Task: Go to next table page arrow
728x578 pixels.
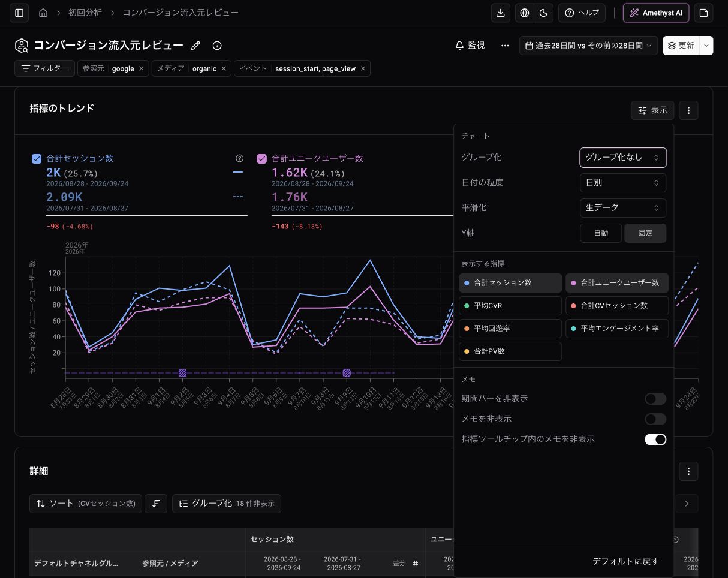Action: (687, 504)
